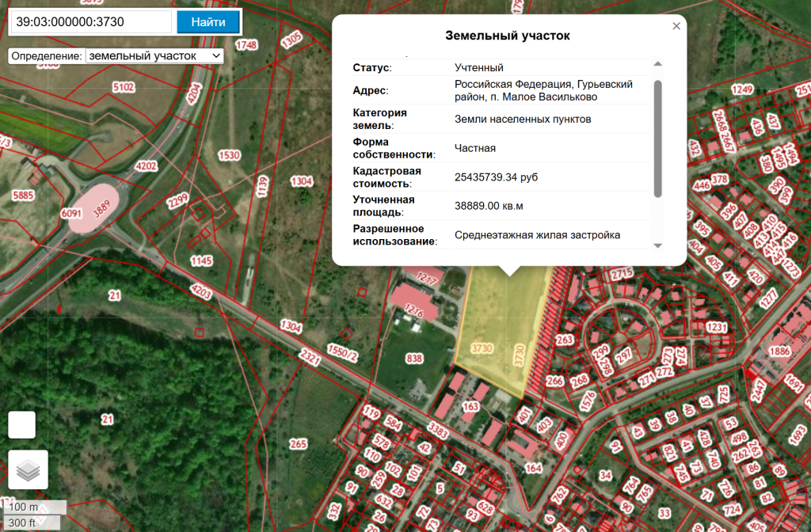Viewport: 811px width, 532px height.
Task: Open the map layers switcher
Action: (28, 469)
